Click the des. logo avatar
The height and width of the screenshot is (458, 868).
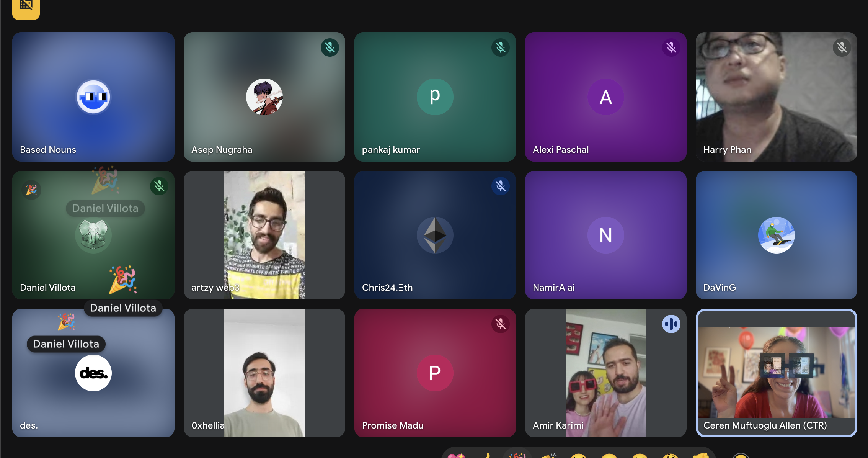coord(93,373)
